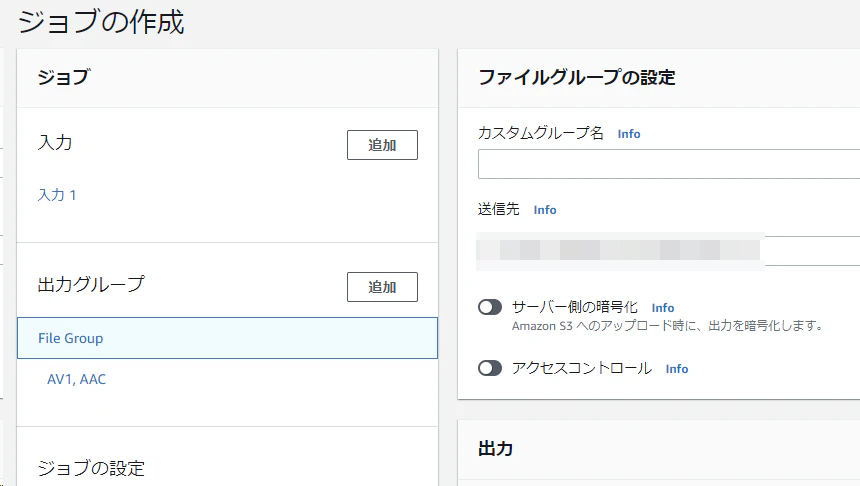The width and height of the screenshot is (860, 486).
Task: Click the ファイルグループの設定 panel header
Action: (x=576, y=77)
